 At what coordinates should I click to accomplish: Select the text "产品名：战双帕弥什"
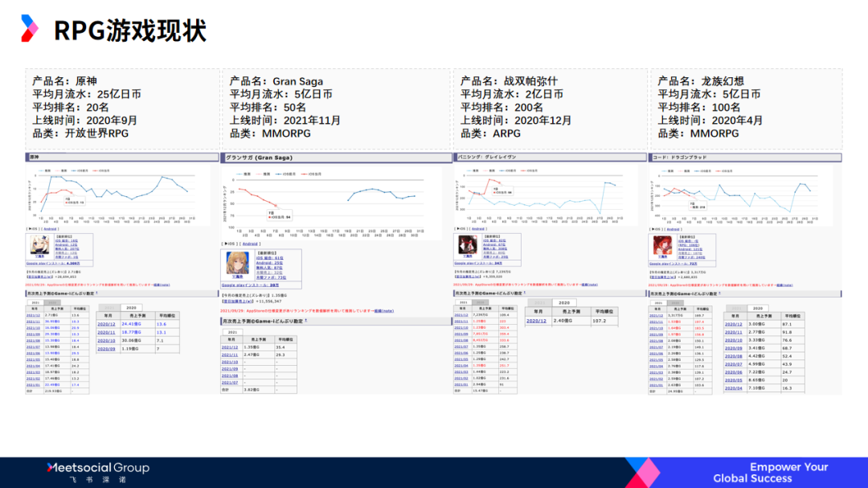pos(510,81)
